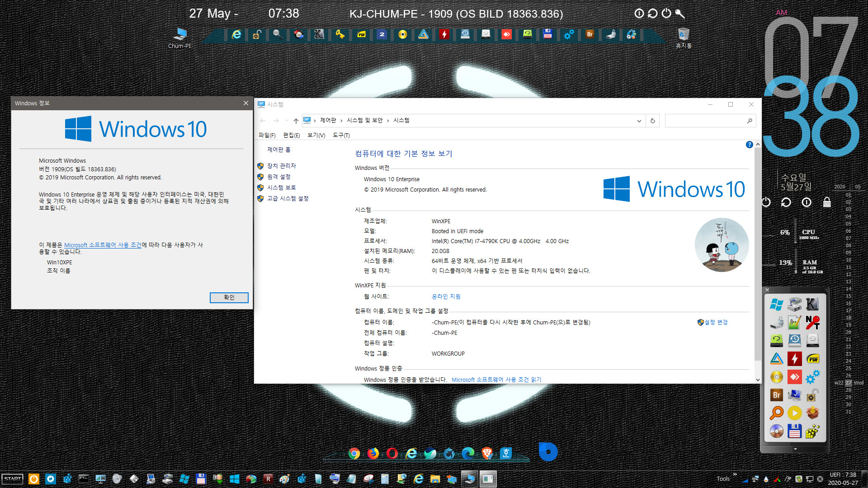Screen dimensions: 868x488
Task: Open the blue floppy disk icon in top dock
Action: click(x=548, y=34)
